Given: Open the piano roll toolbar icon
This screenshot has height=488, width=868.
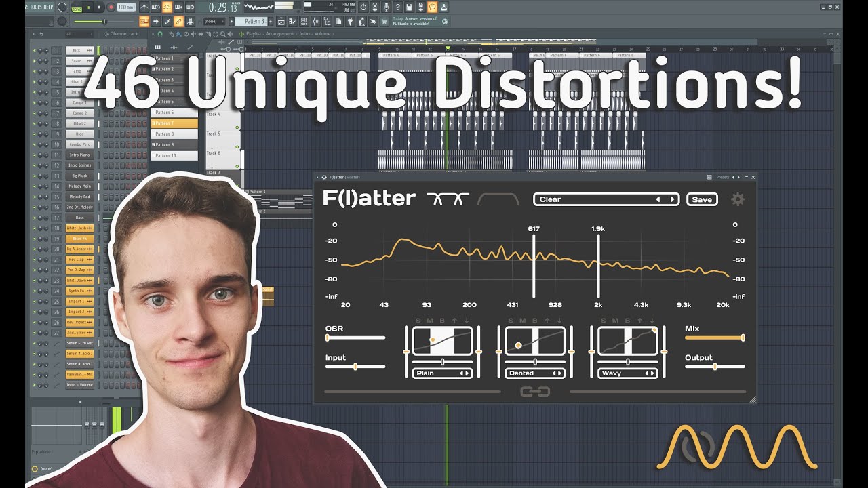Looking at the screenshot, I should 292,22.
